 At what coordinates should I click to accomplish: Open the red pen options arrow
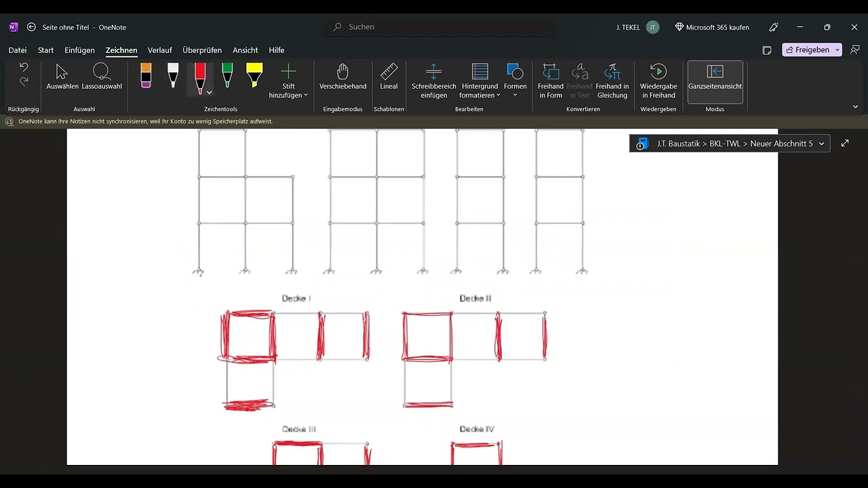coord(210,92)
